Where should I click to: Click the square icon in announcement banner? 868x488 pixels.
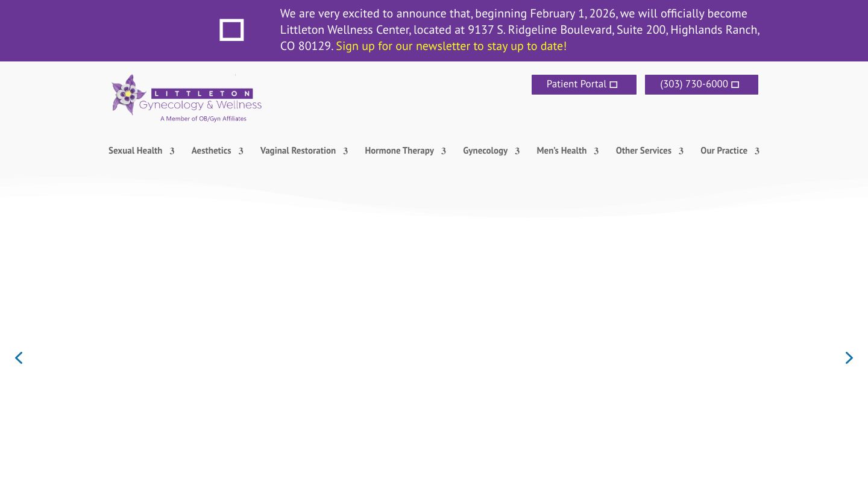[231, 30]
